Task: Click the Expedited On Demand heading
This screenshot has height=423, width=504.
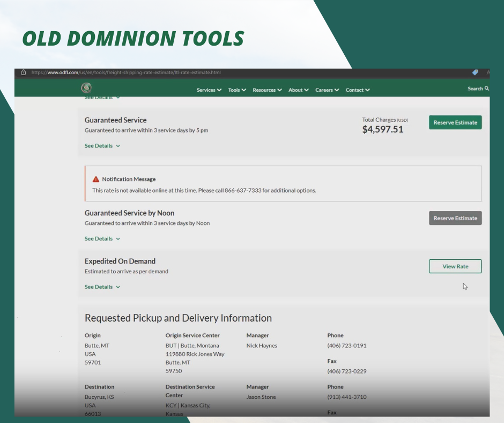Action: click(x=120, y=261)
